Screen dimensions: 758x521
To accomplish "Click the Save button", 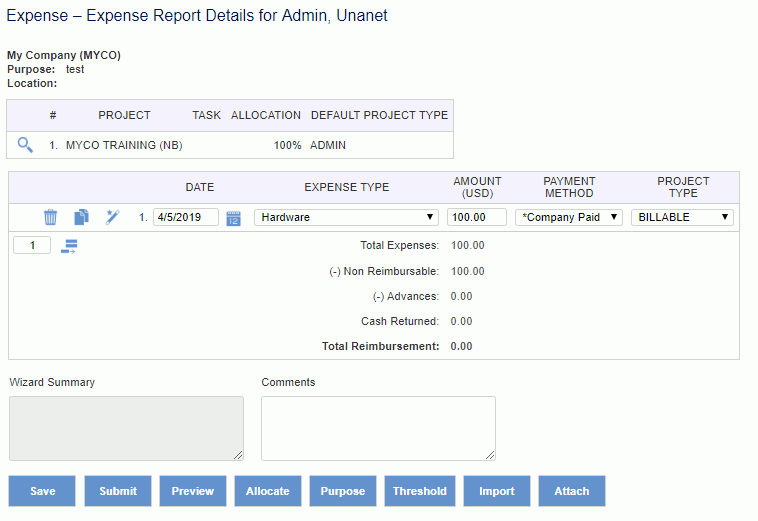I will click(x=42, y=491).
